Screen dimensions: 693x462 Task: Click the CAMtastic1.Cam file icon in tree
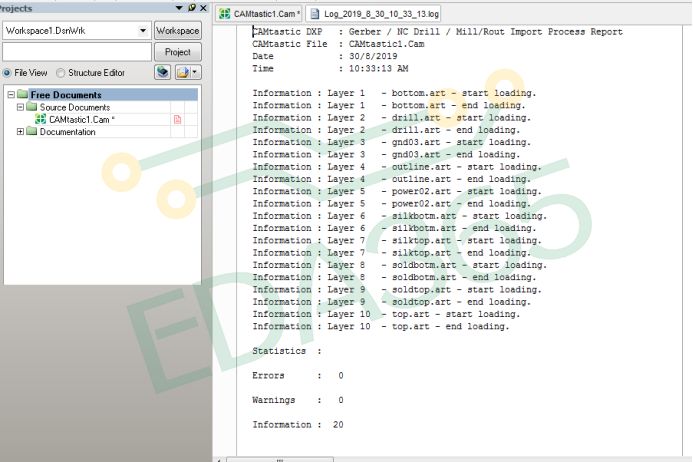point(40,119)
